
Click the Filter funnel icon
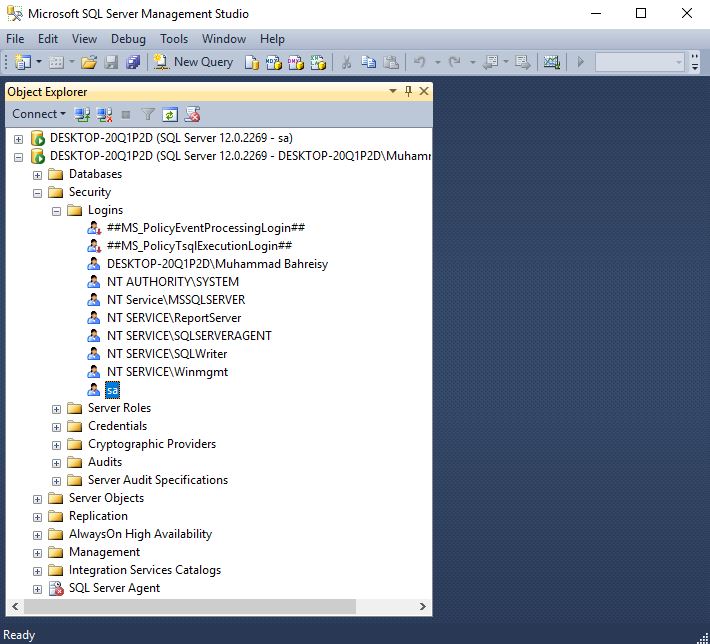tap(148, 115)
